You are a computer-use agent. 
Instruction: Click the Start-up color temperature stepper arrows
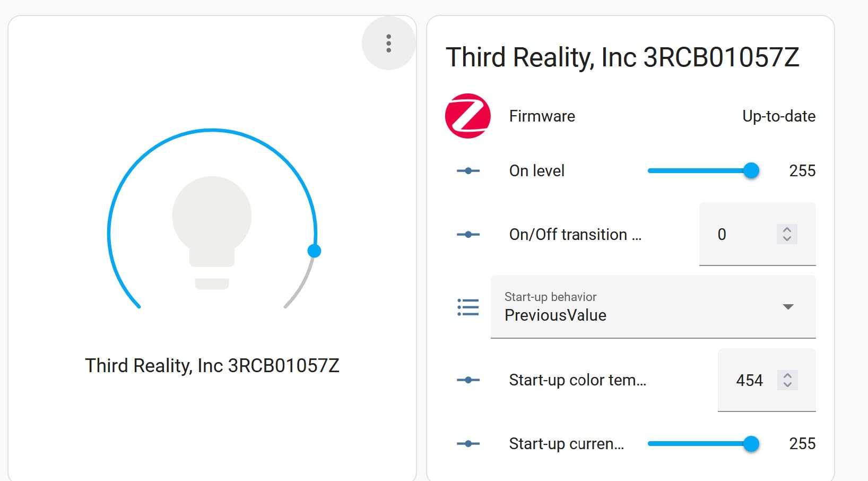pos(787,380)
